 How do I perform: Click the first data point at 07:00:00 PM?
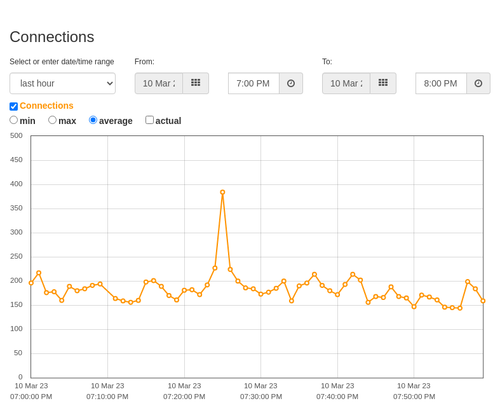point(31,283)
